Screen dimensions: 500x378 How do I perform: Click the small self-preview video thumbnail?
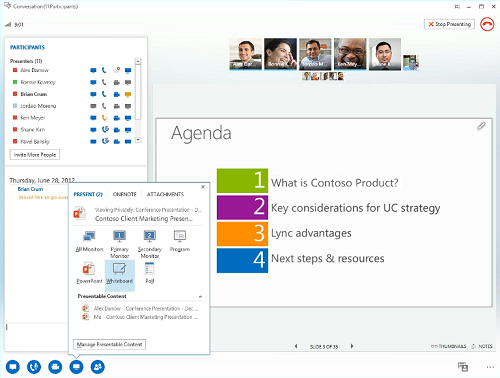click(411, 63)
